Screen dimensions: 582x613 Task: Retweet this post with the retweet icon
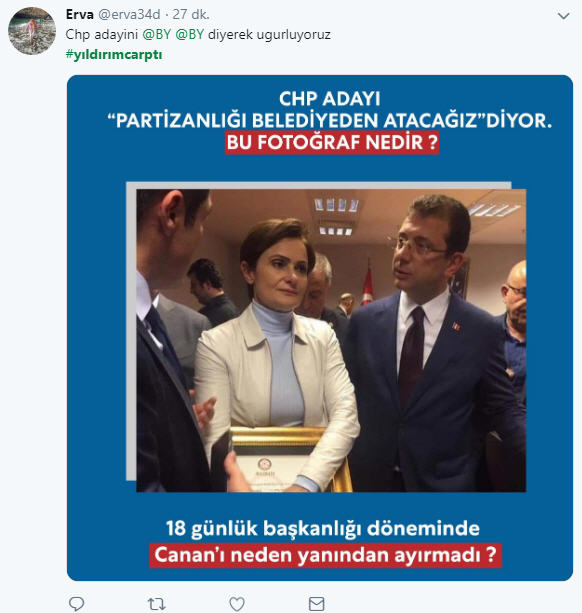(156, 604)
